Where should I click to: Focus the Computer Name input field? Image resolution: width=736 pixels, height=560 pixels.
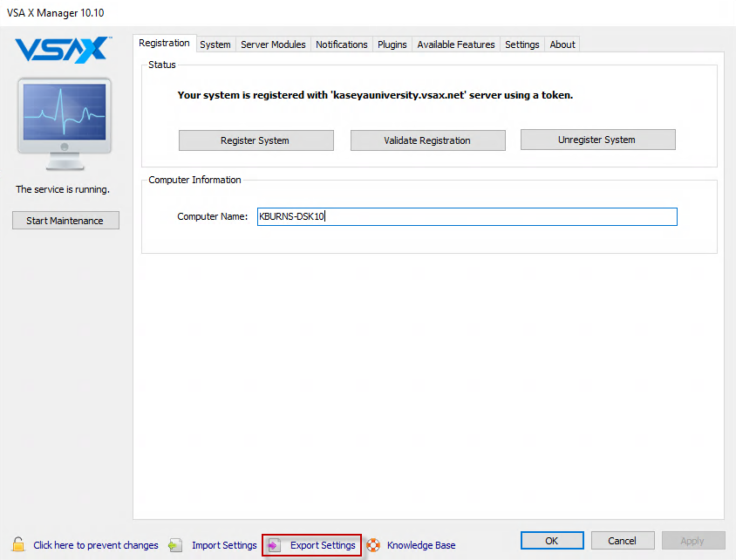click(467, 216)
